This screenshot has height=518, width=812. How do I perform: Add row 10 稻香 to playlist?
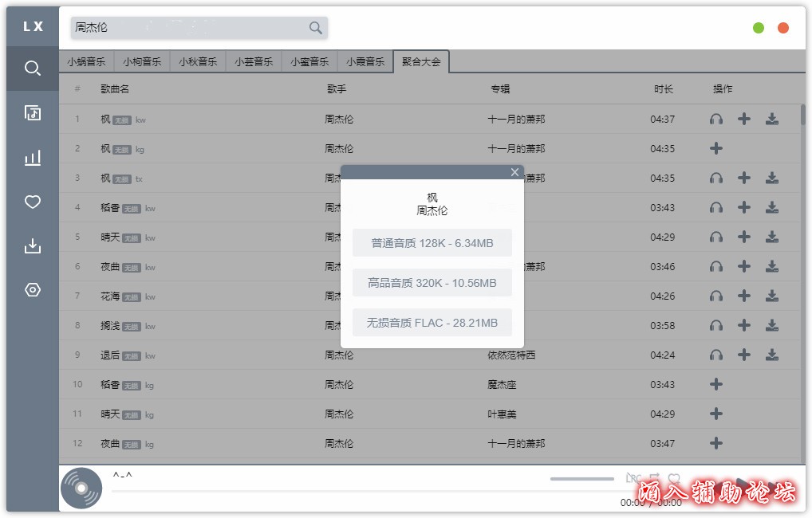[716, 384]
